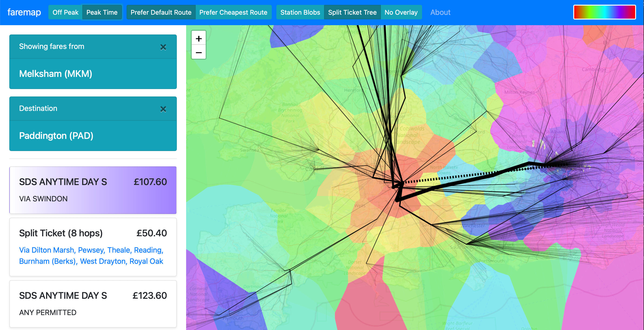Zoom in on the map
This screenshot has width=644, height=330.
pyautogui.click(x=198, y=38)
